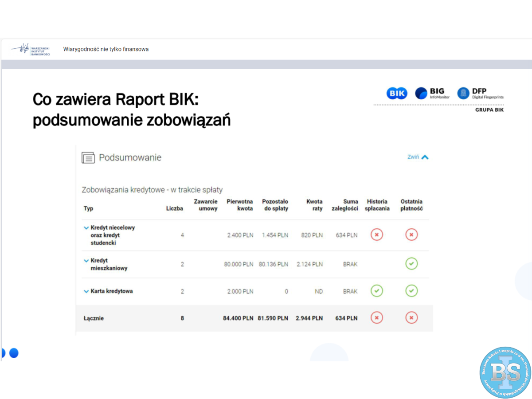Expand the Karta kredytowa row
This screenshot has width=532, height=399.
[86, 291]
